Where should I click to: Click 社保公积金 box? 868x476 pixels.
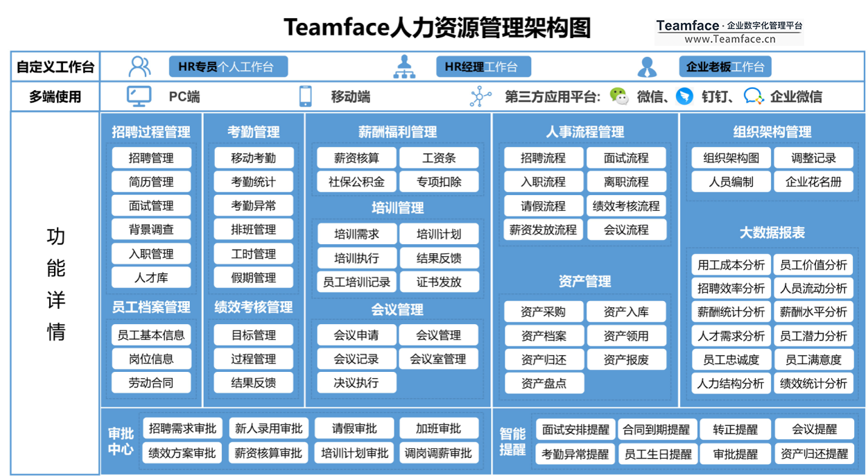coord(356,182)
